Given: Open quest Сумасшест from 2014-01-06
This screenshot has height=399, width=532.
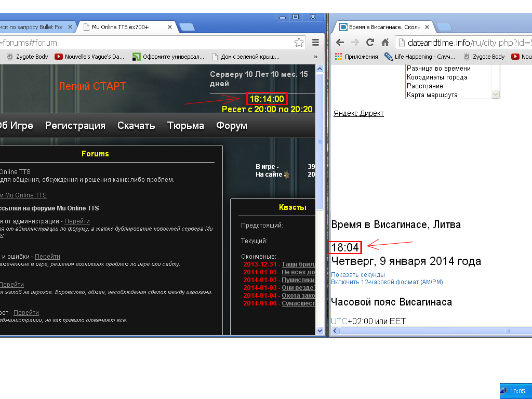Looking at the screenshot, I should 299,303.
